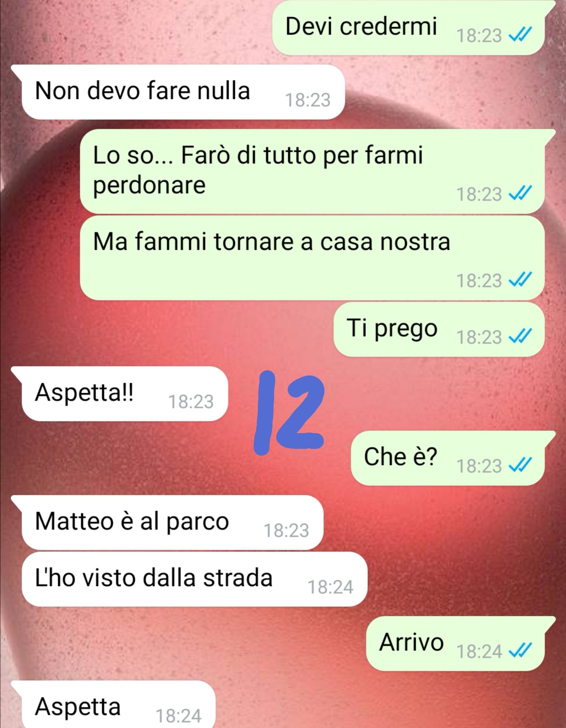Click read-receipt ticks on 'Che è?'
Viewport: 566px width, 728px height.
[x=520, y=465]
